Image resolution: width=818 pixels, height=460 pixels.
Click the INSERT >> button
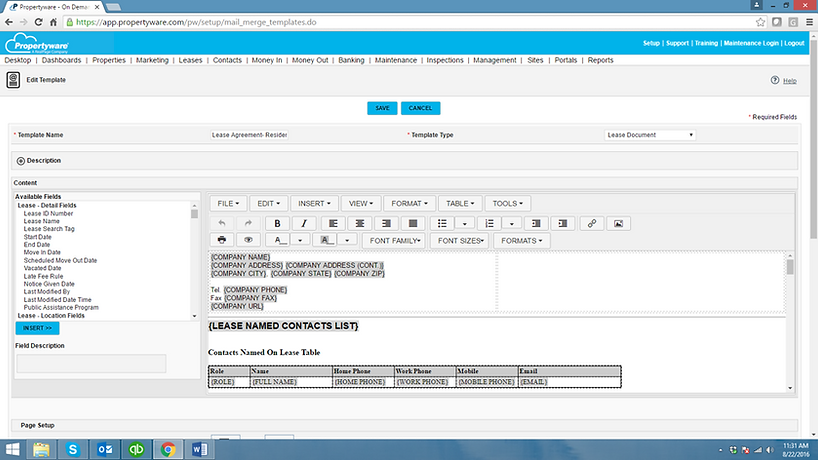(x=38, y=328)
